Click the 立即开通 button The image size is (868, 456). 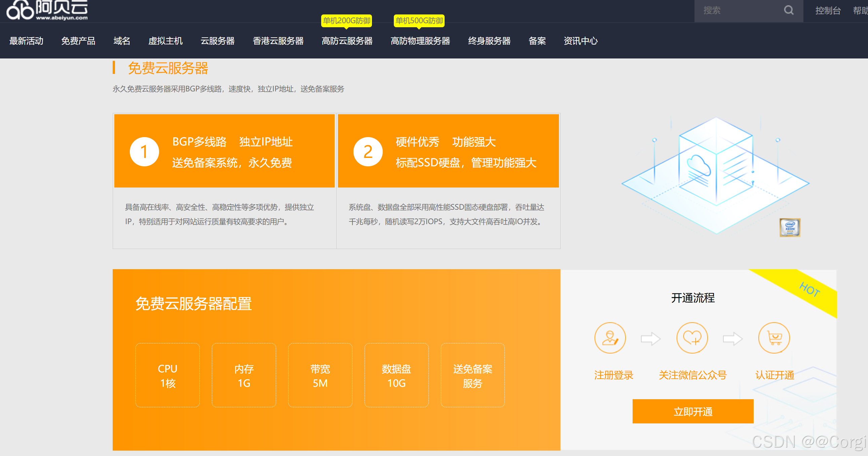pyautogui.click(x=692, y=411)
